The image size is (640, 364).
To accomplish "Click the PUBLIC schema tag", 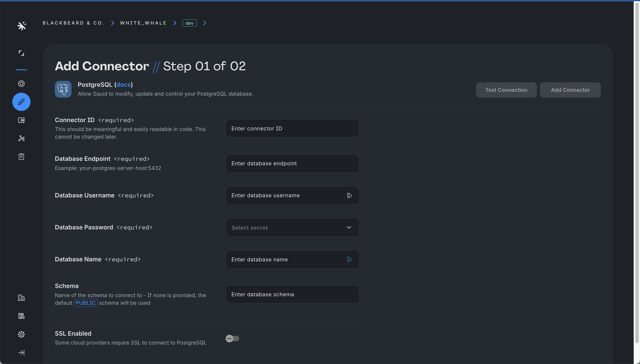I will coord(86,303).
